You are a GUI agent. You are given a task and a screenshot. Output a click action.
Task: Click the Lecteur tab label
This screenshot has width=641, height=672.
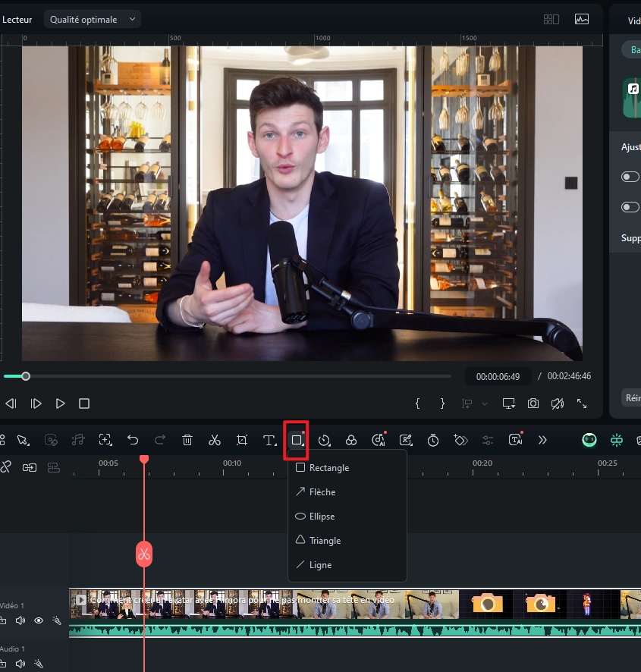pos(17,20)
